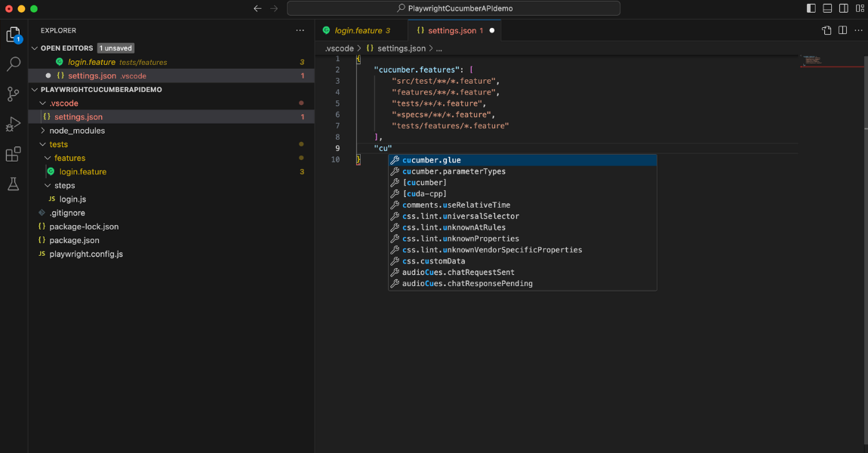This screenshot has width=868, height=453.
Task: Toggle the secondary sidebar layout button
Action: click(843, 8)
